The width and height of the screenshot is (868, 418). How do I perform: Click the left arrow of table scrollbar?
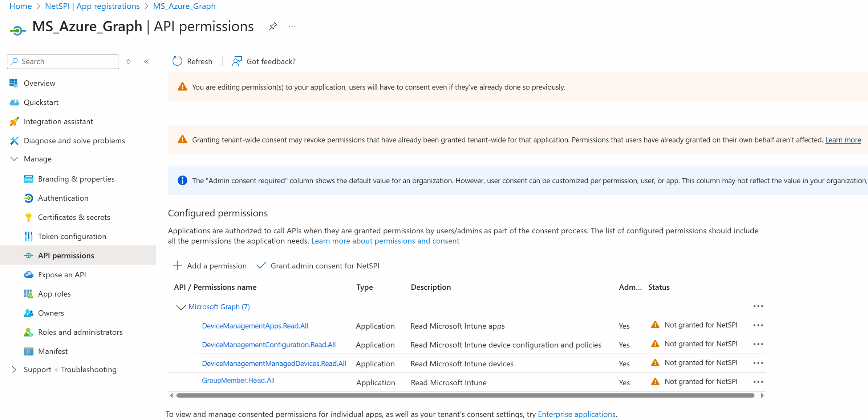pos(171,395)
